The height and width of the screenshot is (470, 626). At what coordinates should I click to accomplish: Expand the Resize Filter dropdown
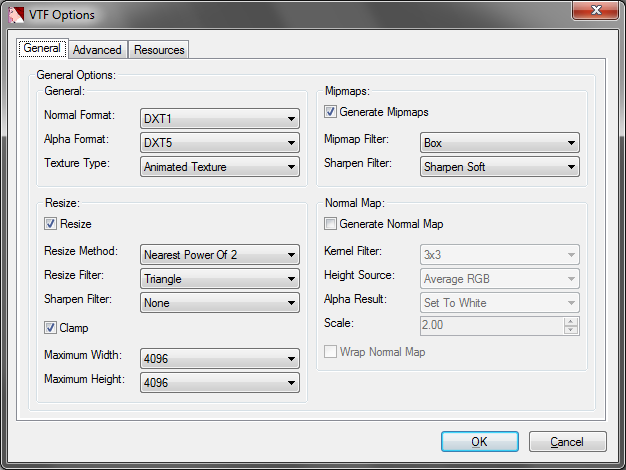(x=220, y=279)
